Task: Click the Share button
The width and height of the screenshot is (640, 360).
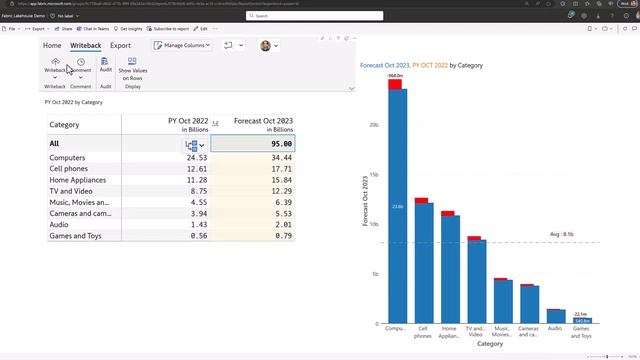Action: [x=63, y=29]
